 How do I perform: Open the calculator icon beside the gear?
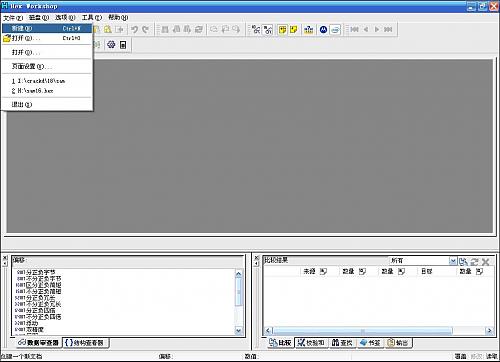pos(123,45)
